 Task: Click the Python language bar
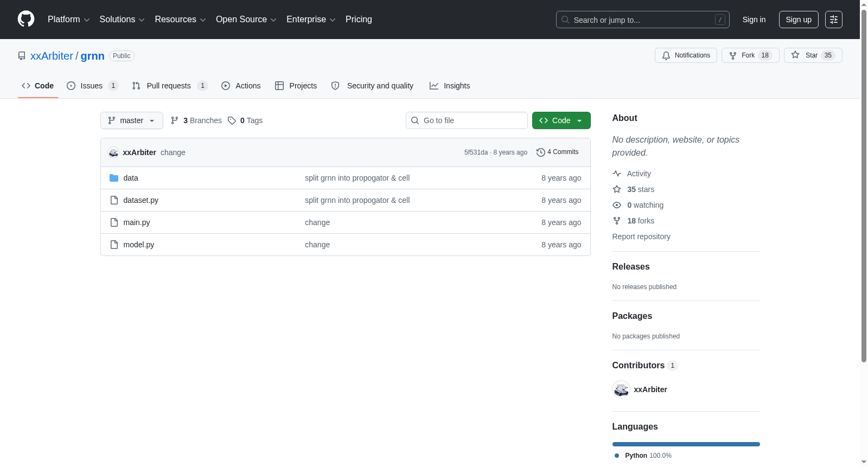tap(686, 444)
